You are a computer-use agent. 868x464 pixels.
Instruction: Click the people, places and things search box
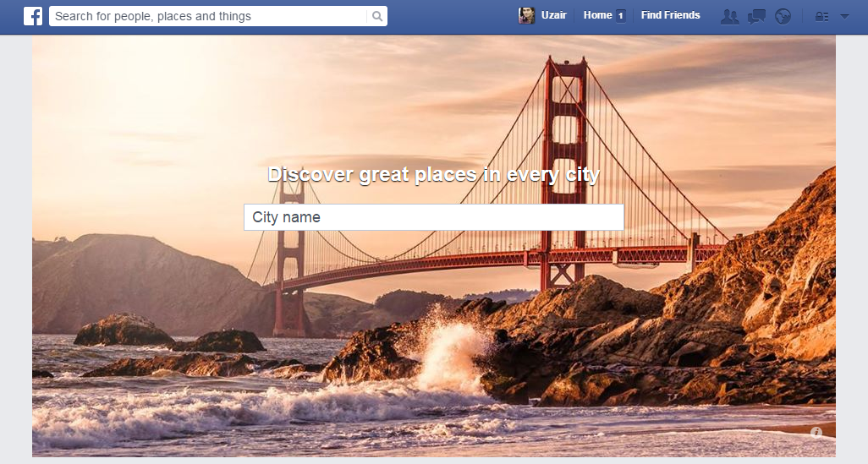click(x=207, y=16)
